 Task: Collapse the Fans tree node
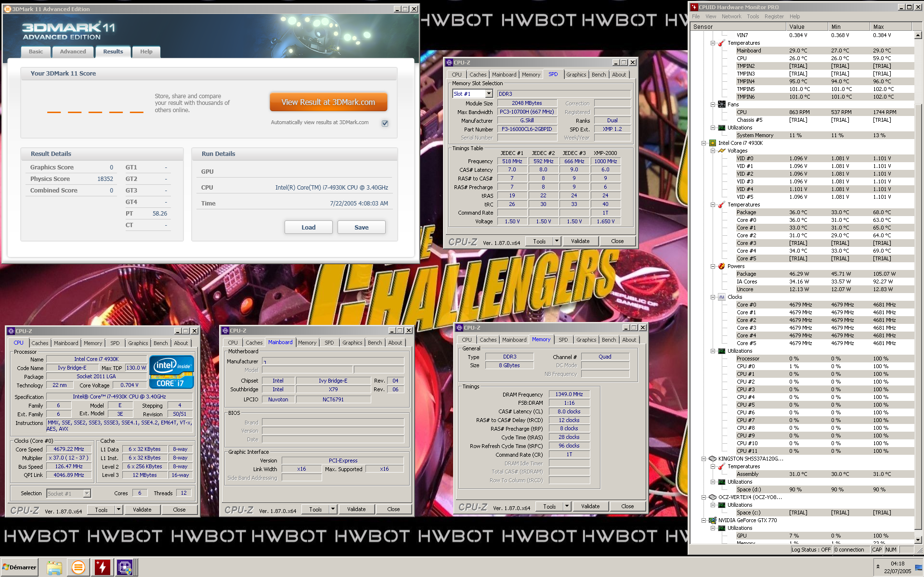pyautogui.click(x=713, y=104)
